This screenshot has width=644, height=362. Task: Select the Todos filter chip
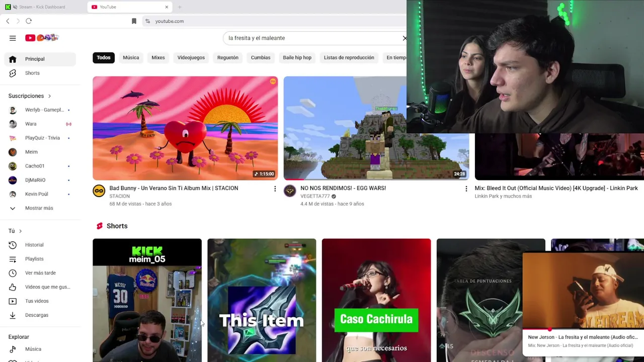point(104,58)
